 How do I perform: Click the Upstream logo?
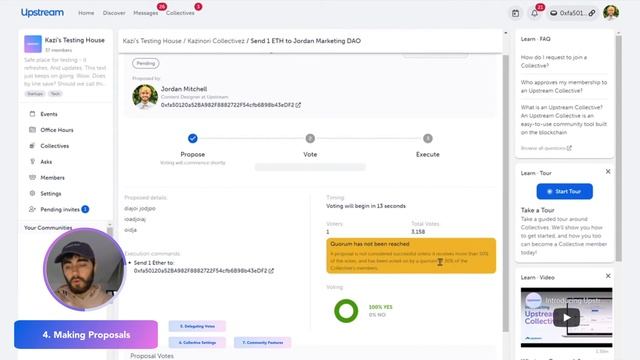[x=42, y=13]
